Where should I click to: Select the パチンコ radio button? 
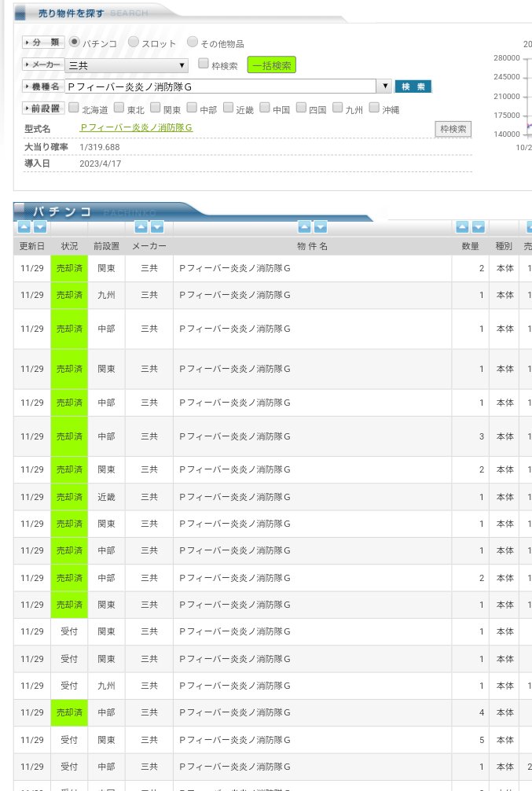point(74,42)
